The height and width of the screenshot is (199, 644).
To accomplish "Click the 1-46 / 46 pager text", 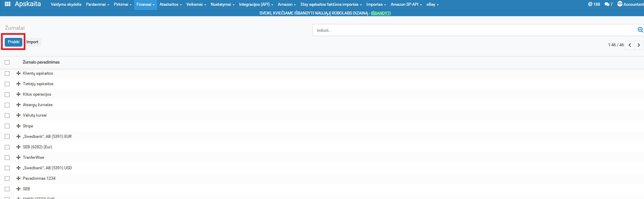I will (x=616, y=45).
